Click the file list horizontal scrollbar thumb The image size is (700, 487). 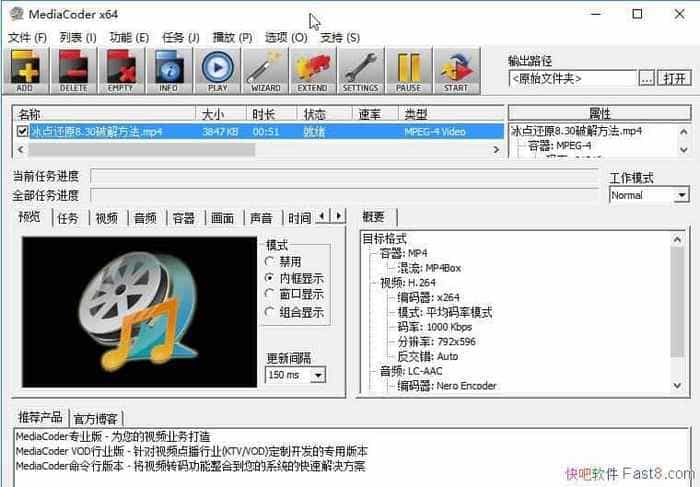(x=142, y=150)
